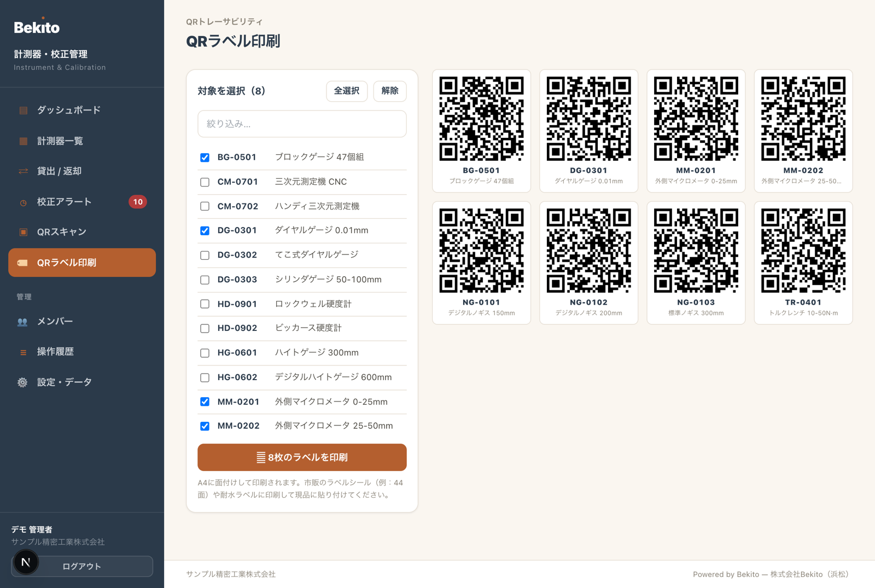Screen dimensions: 875x588
Task: Click the 全選択 button
Action: [347, 91]
